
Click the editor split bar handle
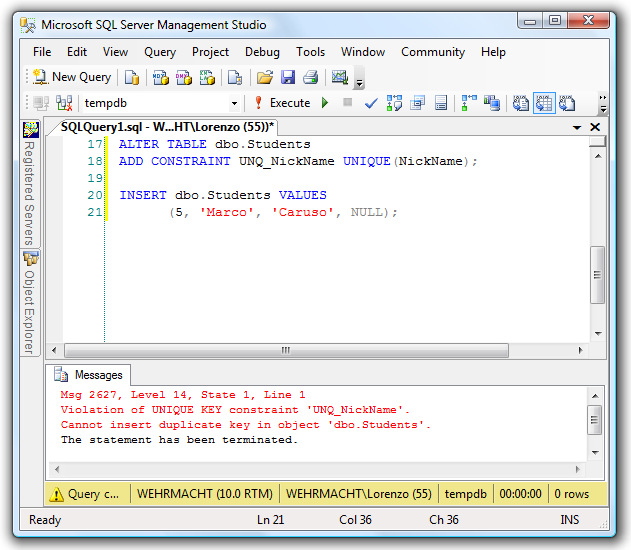(x=598, y=142)
